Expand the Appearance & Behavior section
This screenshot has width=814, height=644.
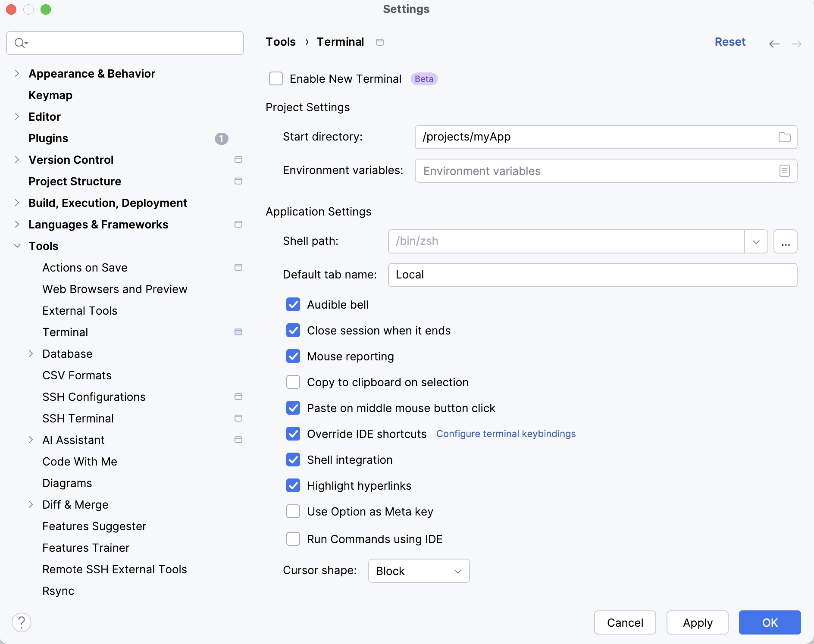point(17,74)
